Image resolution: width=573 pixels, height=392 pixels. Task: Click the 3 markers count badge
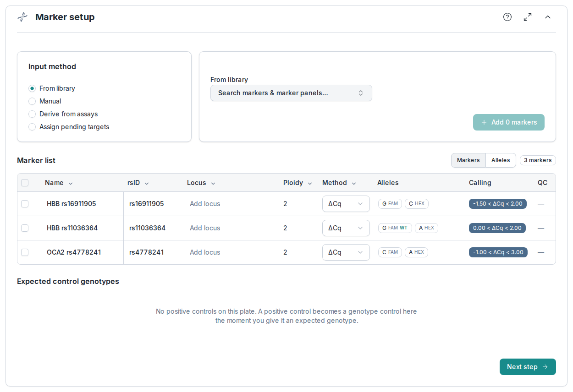(x=538, y=160)
